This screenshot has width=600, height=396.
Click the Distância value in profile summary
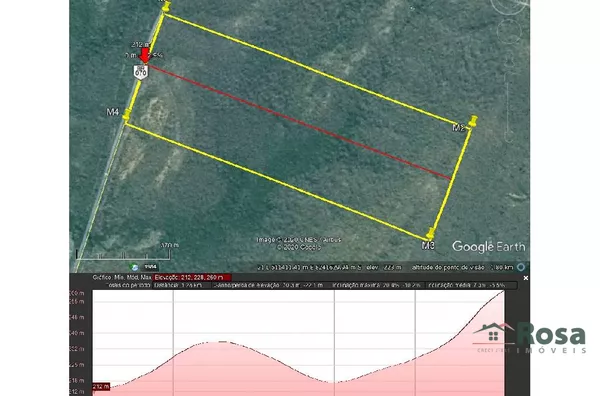point(178,285)
